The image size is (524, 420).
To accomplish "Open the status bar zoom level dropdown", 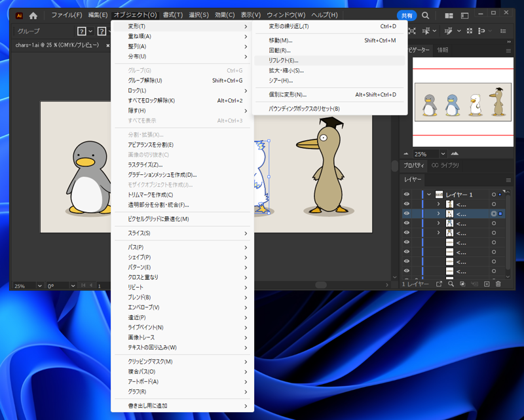I will [x=39, y=286].
